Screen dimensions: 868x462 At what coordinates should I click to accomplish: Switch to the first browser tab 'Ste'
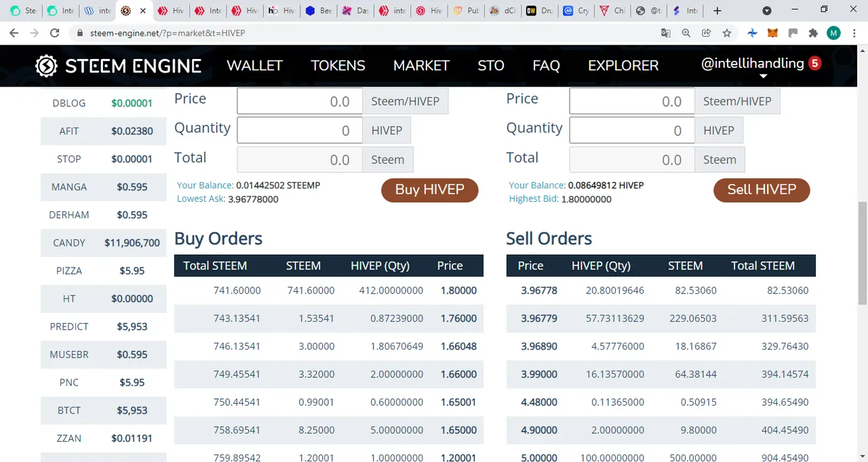click(23, 11)
